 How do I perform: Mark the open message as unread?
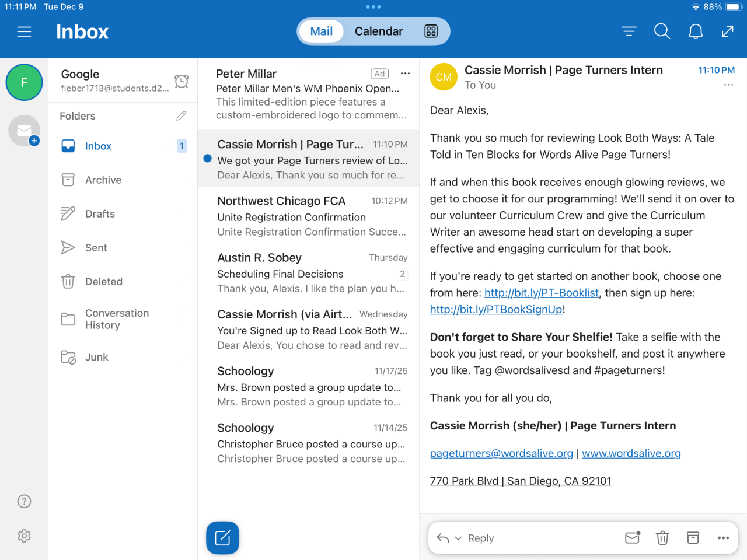(x=633, y=538)
